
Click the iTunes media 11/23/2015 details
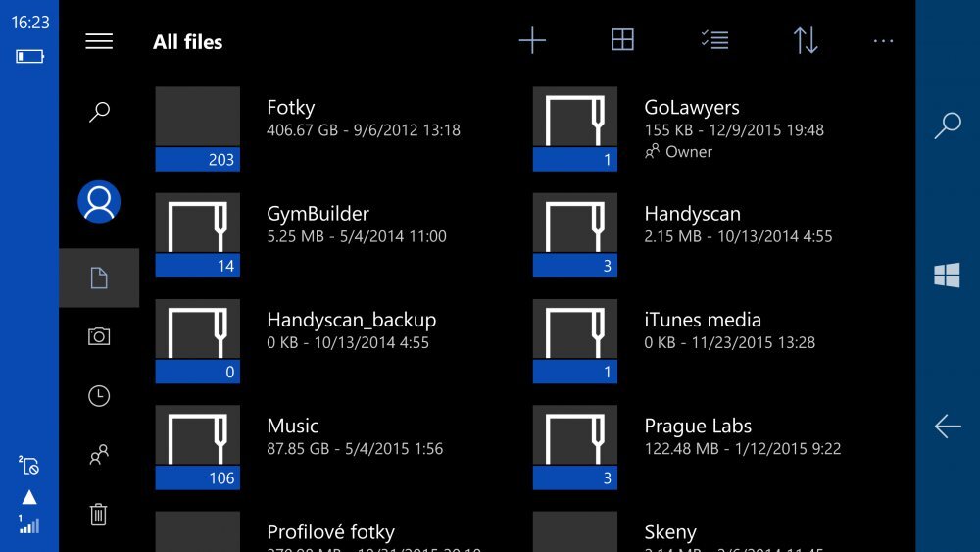(x=729, y=342)
